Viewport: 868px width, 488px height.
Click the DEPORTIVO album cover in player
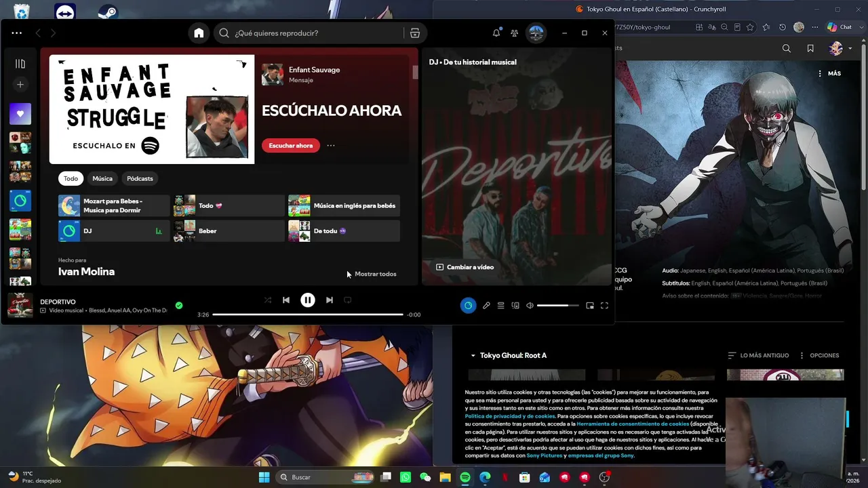pyautogui.click(x=20, y=306)
